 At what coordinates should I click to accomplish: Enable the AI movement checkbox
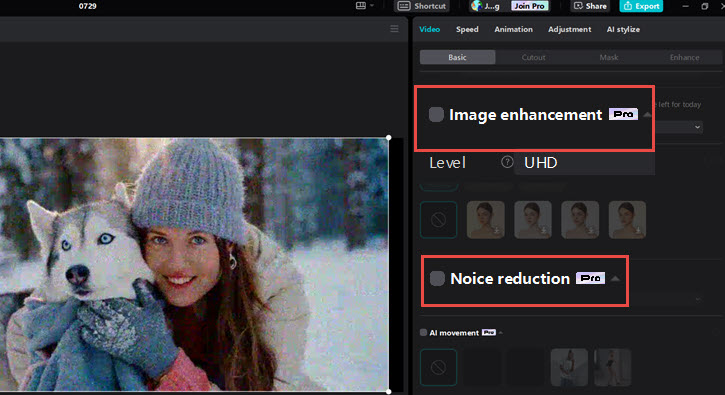423,333
